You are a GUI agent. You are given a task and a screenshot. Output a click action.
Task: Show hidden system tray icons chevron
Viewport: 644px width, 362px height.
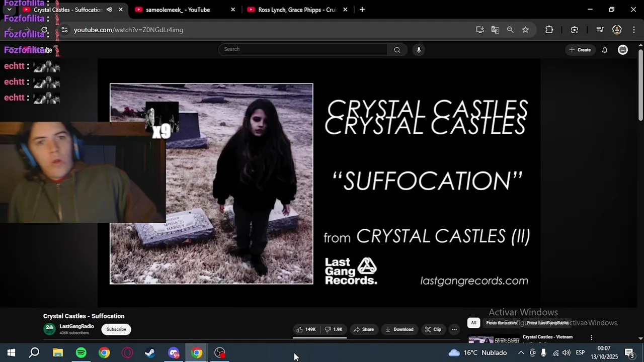pyautogui.click(x=521, y=353)
